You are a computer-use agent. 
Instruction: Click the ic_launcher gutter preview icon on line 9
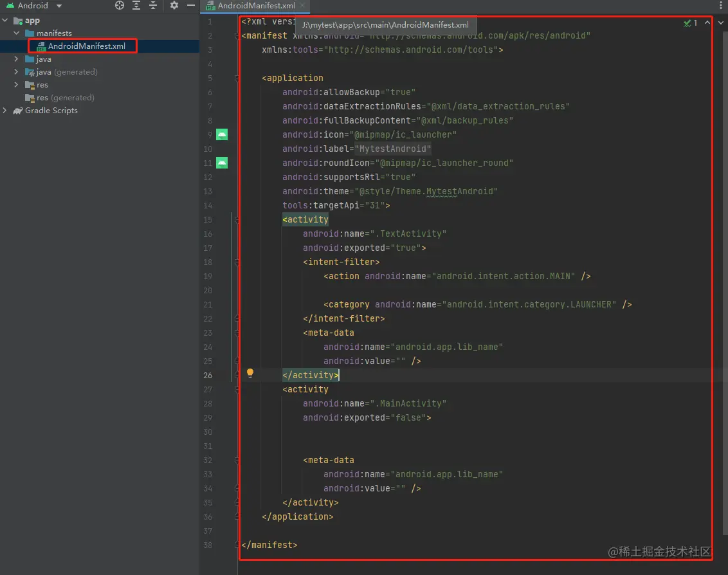(x=222, y=134)
